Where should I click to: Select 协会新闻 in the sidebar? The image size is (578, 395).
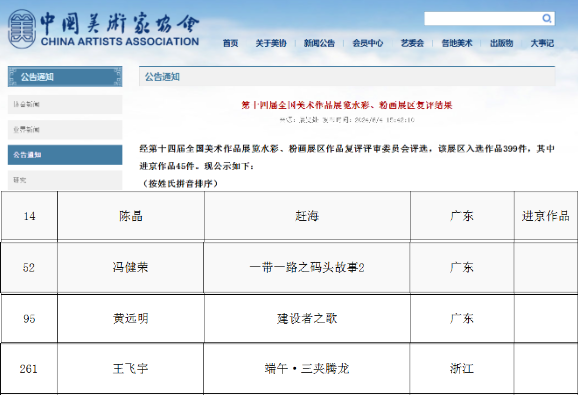pos(65,104)
